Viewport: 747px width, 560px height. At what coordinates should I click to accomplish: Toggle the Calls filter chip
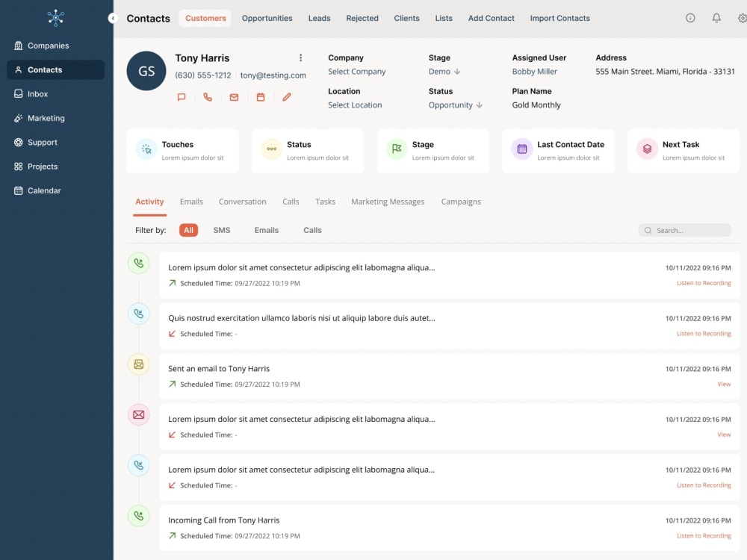pyautogui.click(x=311, y=230)
